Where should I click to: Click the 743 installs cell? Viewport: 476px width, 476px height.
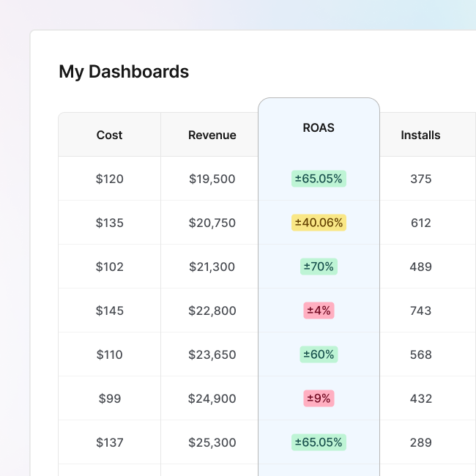(420, 310)
